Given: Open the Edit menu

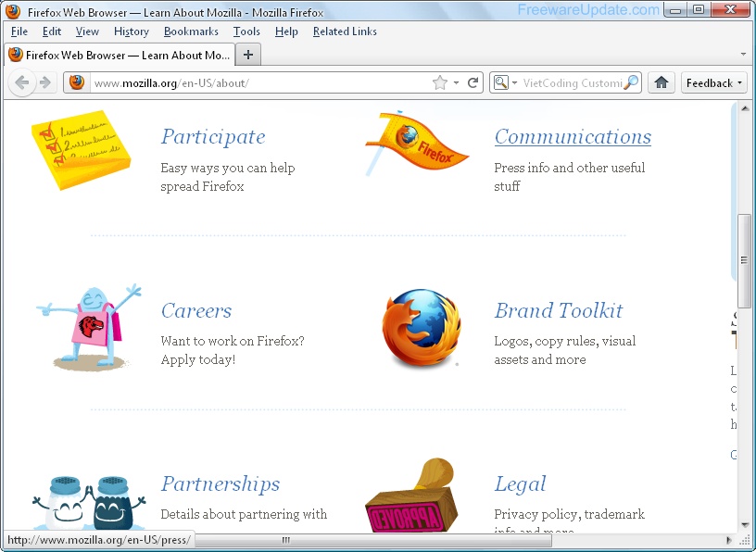Looking at the screenshot, I should click(x=52, y=31).
